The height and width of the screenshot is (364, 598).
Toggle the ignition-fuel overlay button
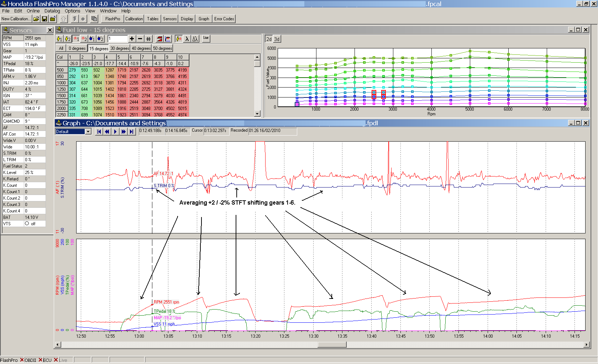point(179,39)
